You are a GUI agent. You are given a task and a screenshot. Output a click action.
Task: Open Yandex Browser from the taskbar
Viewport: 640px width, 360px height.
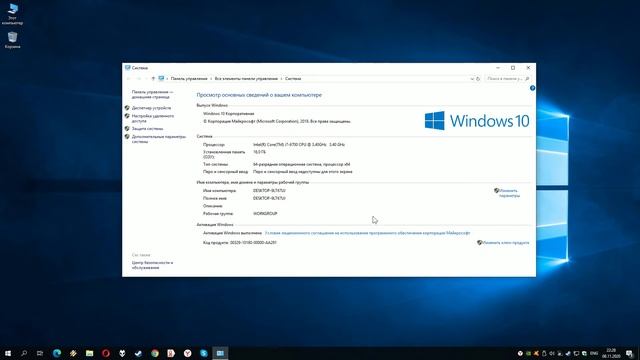(x=187, y=353)
